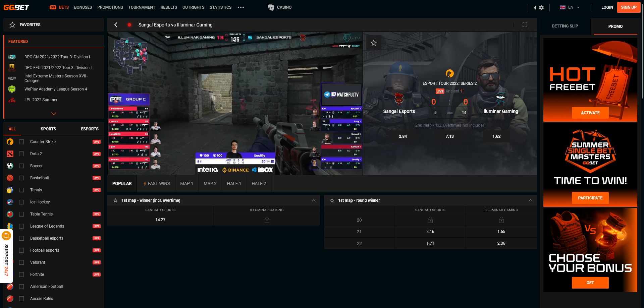The image size is (644, 308).
Task: Activate the Hot Freebet promo
Action: tap(590, 113)
